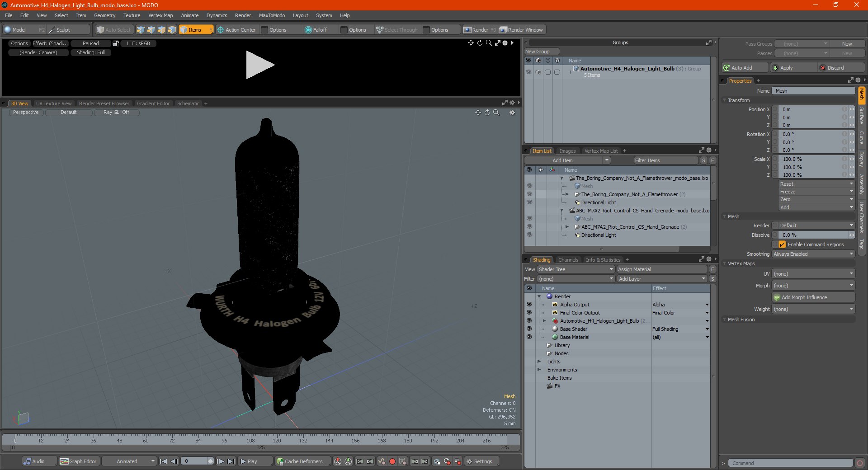Open the UV vertex map dropdown
The image size is (868, 470).
pos(813,274)
